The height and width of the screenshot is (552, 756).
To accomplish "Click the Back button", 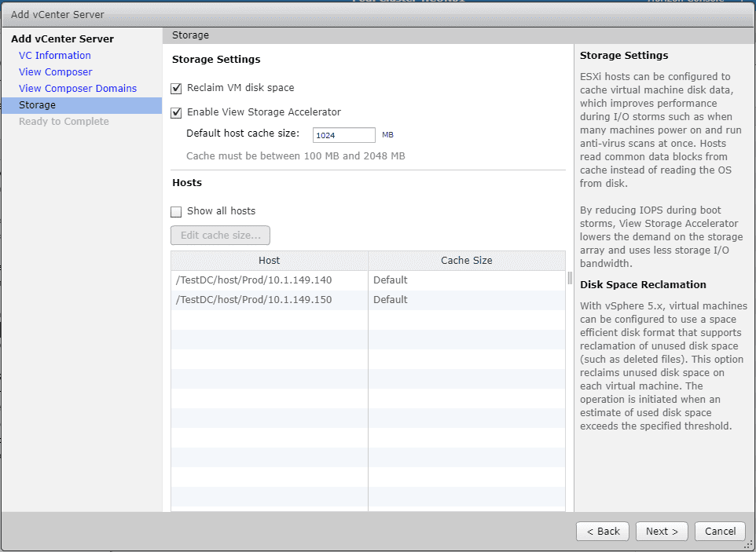I will [603, 531].
